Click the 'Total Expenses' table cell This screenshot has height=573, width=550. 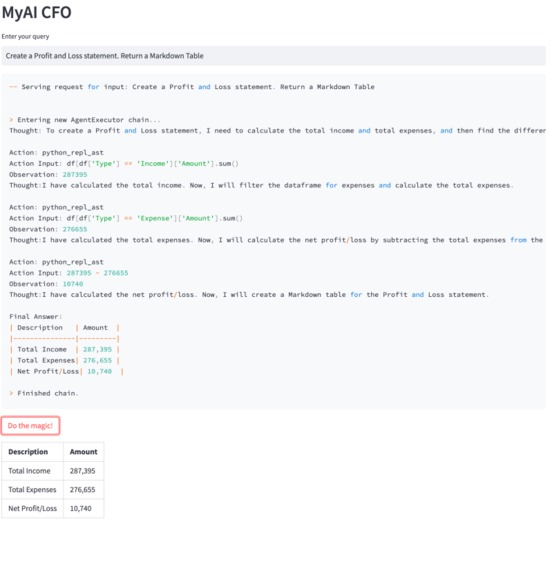(32, 490)
